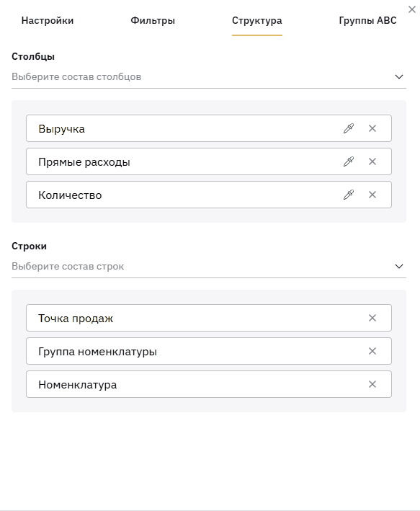The width and height of the screenshot is (420, 511).
Task: Open the color picker for Количество column
Action: point(349,195)
